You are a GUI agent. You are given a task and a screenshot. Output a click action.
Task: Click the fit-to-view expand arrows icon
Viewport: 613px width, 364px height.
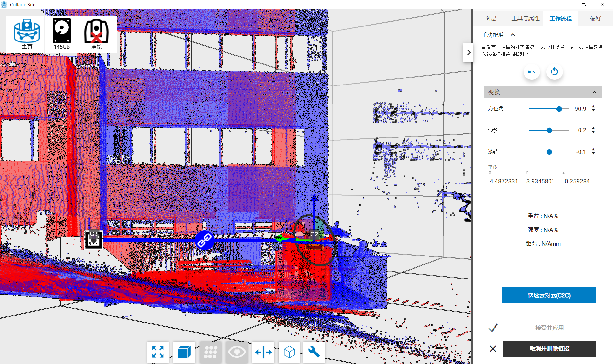tap(158, 352)
